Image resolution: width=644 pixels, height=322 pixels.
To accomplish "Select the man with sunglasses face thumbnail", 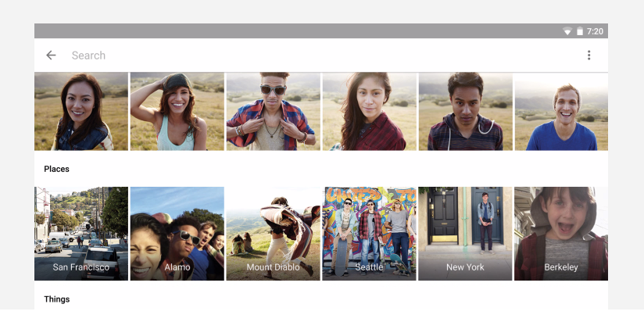I will (x=273, y=111).
